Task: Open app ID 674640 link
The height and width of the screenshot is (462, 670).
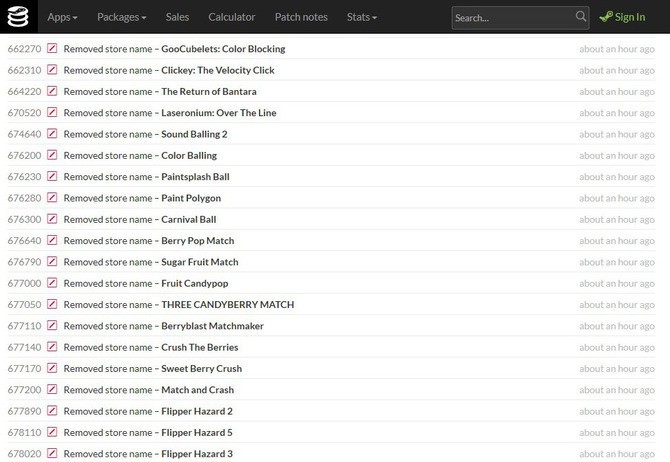Action: coord(24,134)
